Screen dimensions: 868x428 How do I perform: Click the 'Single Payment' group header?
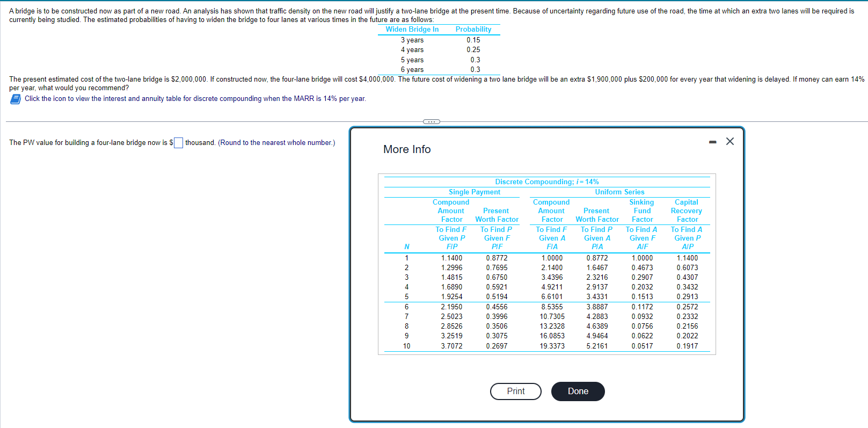tap(475, 192)
